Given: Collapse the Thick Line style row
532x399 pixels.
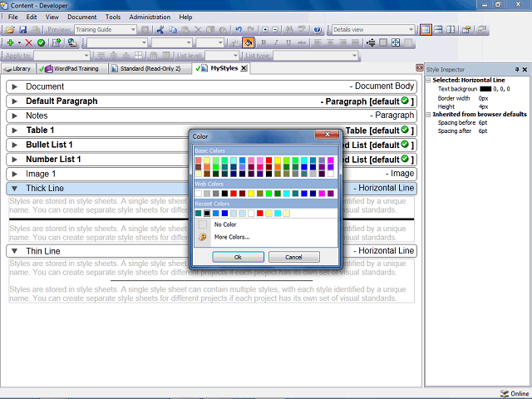Looking at the screenshot, I should (15, 189).
